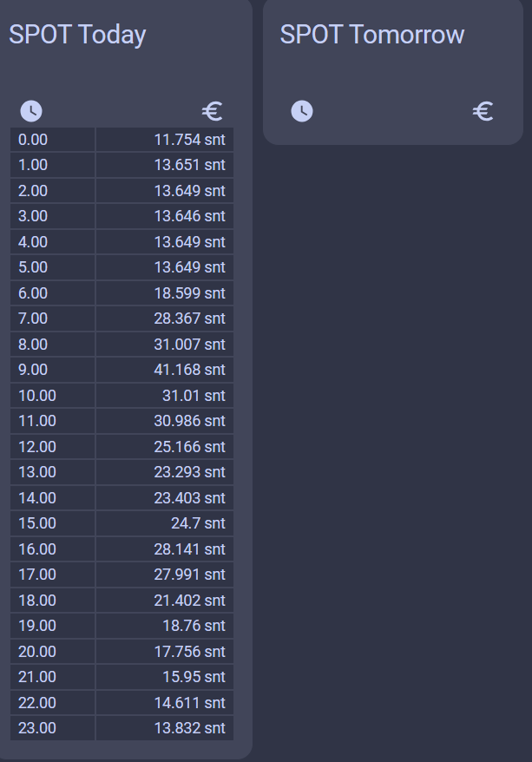The height and width of the screenshot is (762, 532).
Task: Select the SPOT Tomorrow card title
Action: [371, 35]
